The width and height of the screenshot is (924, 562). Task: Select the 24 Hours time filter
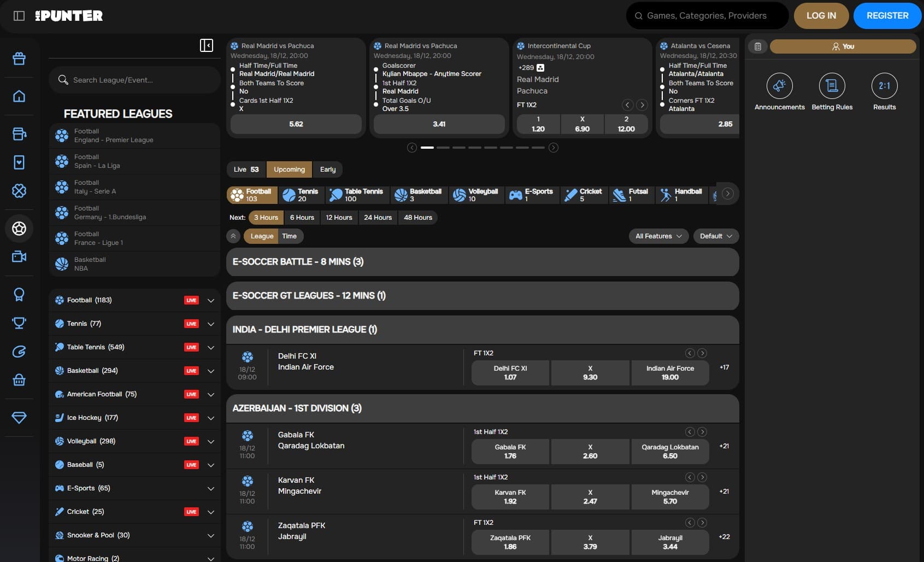[378, 218]
